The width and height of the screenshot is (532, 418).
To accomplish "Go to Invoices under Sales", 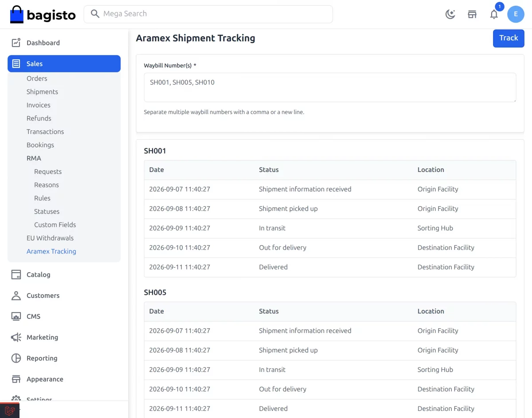I will pos(39,105).
